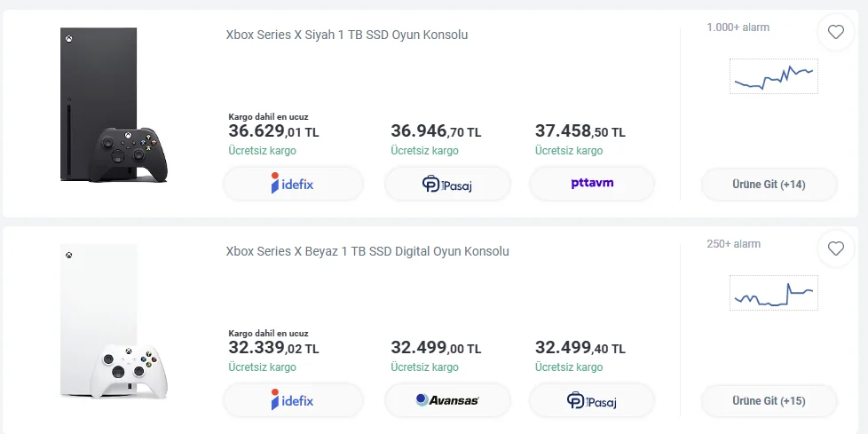View white Xbox Series X product image
868x434 pixels.
point(112,323)
